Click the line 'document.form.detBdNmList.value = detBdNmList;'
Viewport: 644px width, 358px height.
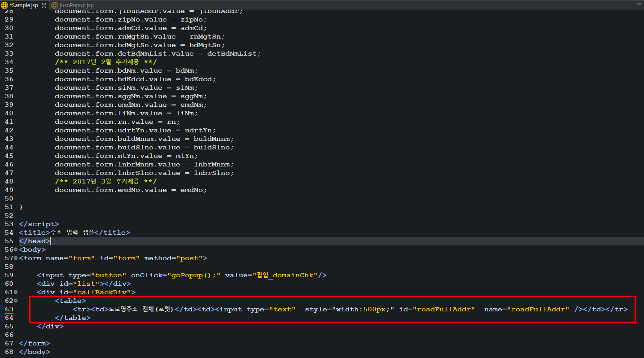point(158,53)
